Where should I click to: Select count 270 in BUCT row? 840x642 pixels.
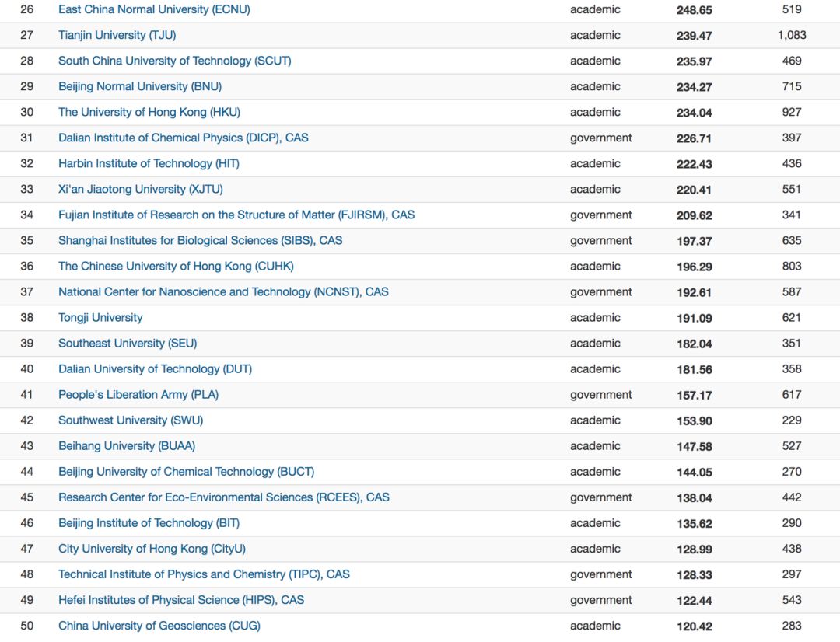(792, 473)
